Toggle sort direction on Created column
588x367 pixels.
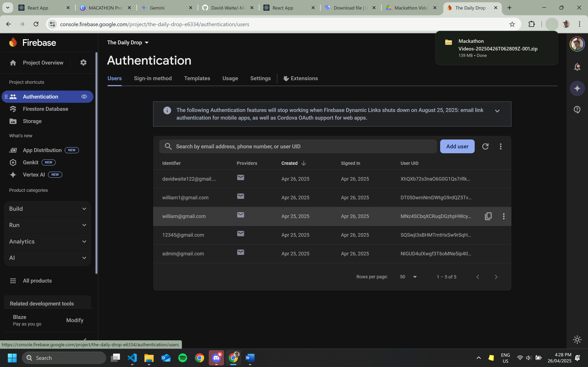coord(304,163)
